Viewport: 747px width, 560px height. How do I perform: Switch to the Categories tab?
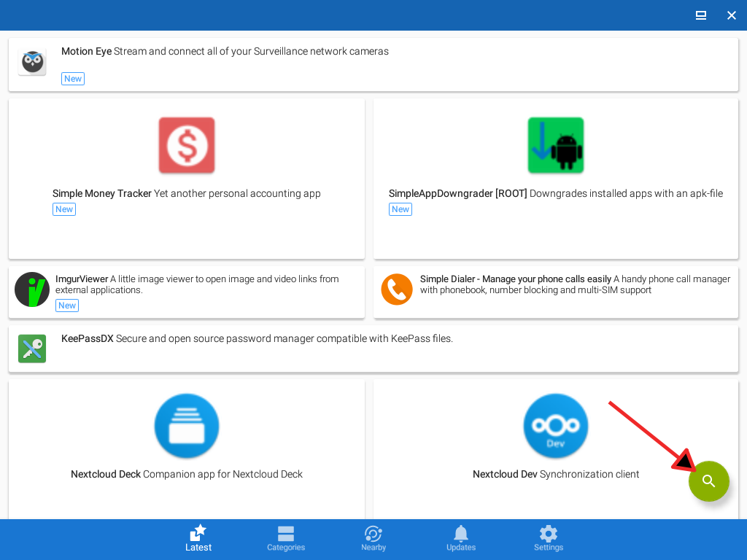click(x=286, y=539)
